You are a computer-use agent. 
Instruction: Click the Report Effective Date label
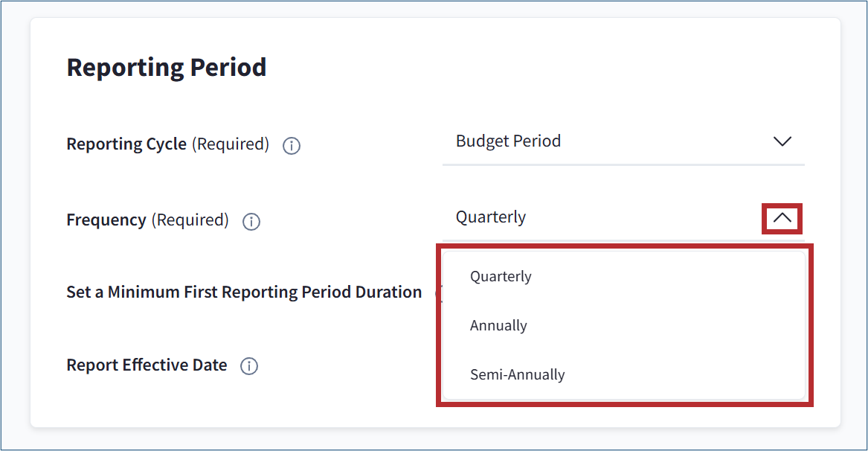pyautogui.click(x=147, y=365)
